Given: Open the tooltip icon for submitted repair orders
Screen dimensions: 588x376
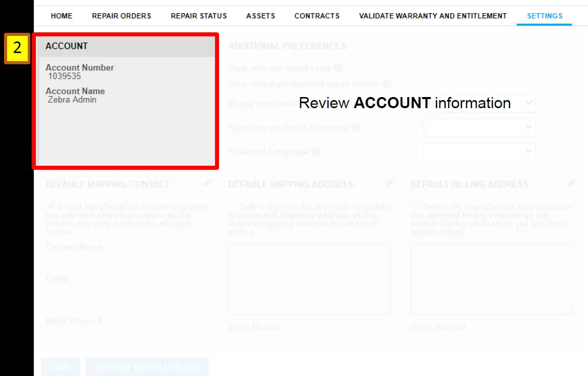Looking at the screenshot, I should (x=387, y=84).
